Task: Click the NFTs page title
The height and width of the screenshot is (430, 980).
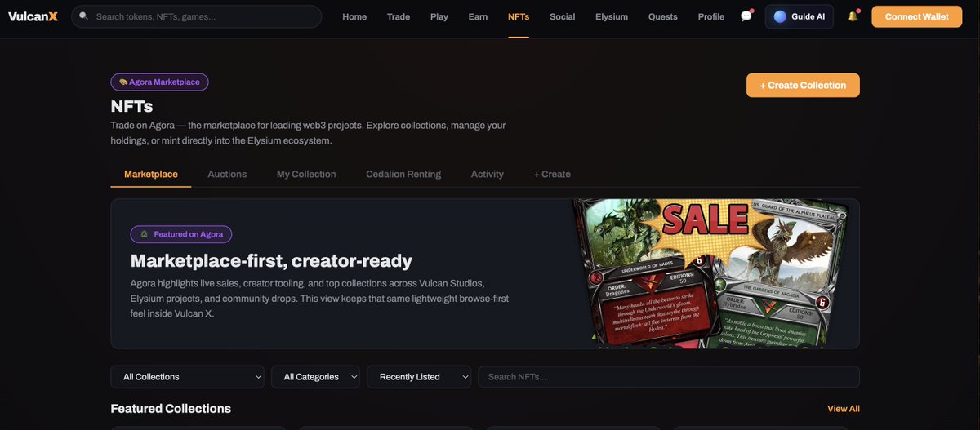Action: pos(131,106)
